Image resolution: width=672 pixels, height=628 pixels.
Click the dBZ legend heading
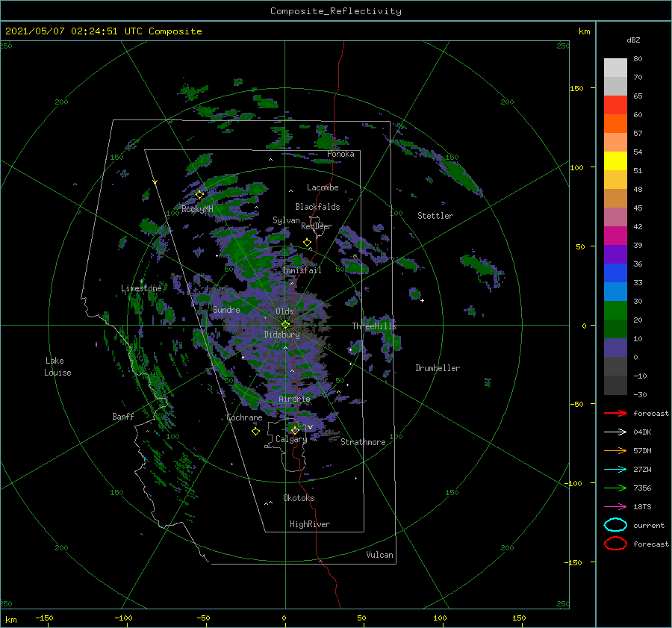pyautogui.click(x=633, y=40)
